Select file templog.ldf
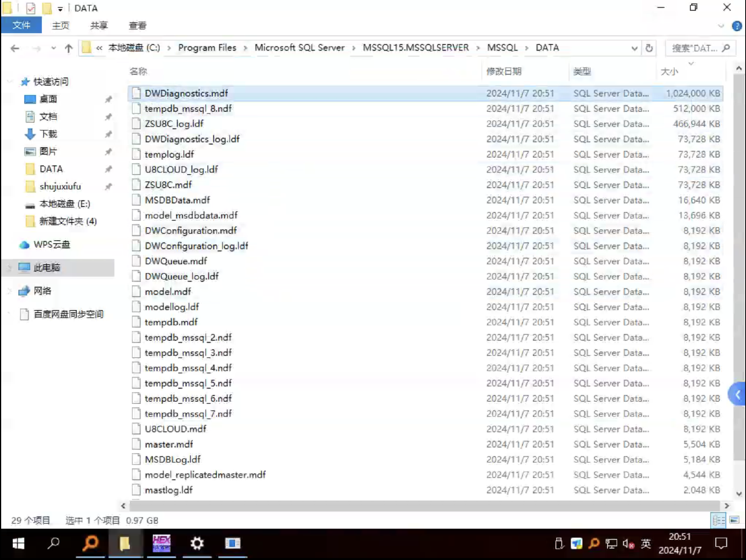Viewport: 746px width, 560px height. tap(425, 154)
